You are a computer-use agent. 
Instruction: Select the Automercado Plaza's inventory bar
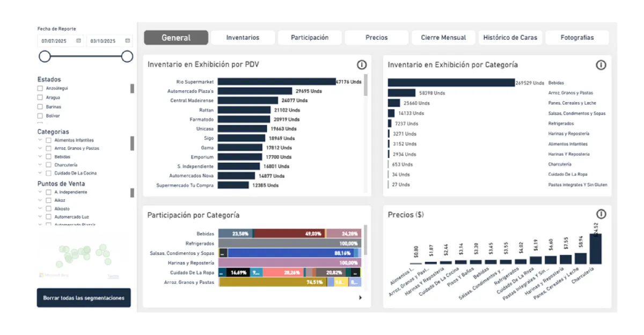pyautogui.click(x=255, y=91)
